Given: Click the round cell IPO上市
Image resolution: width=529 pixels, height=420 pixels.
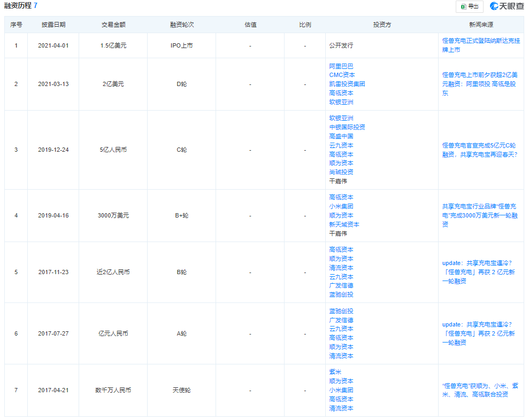Looking at the screenshot, I should (x=181, y=45).
